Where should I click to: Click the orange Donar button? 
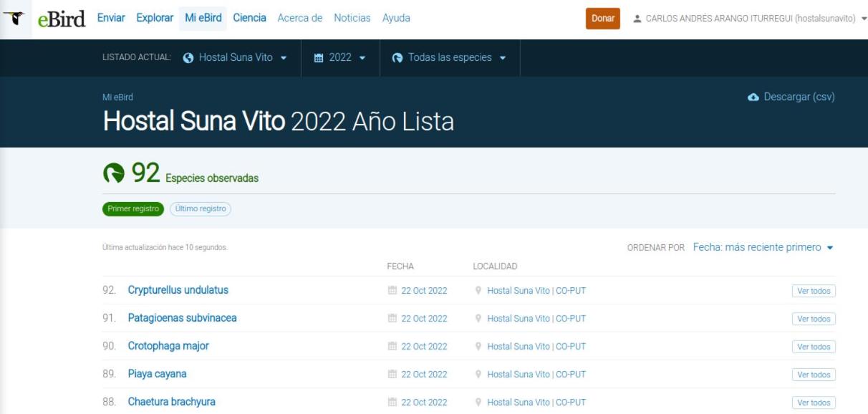pyautogui.click(x=603, y=19)
